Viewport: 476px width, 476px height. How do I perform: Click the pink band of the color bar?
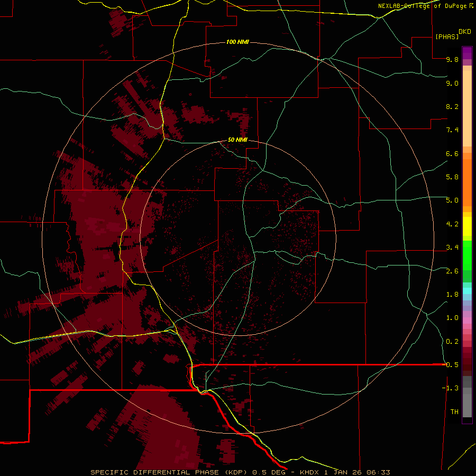467,321
